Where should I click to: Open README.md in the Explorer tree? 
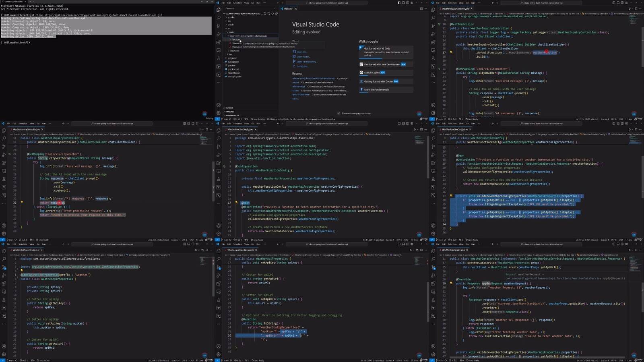coord(233,73)
